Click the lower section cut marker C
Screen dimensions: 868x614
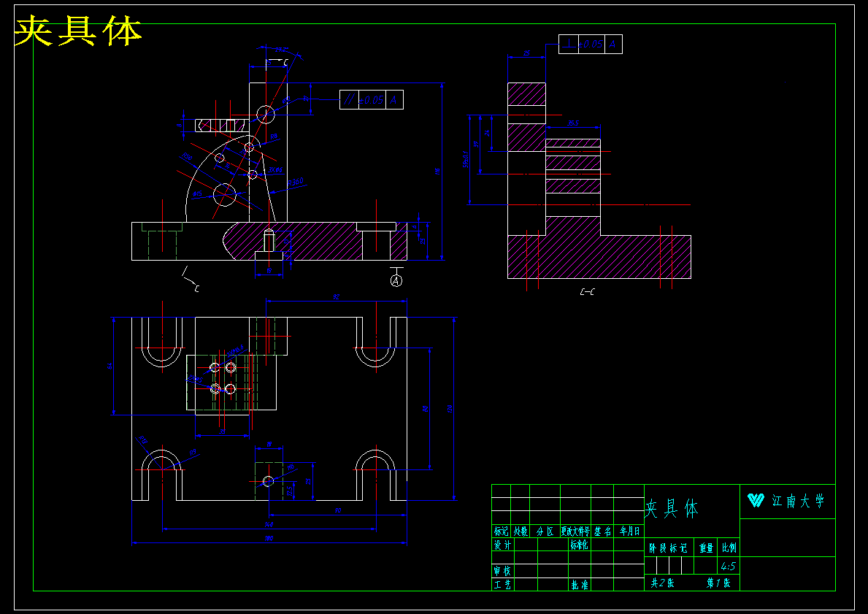pos(196,288)
